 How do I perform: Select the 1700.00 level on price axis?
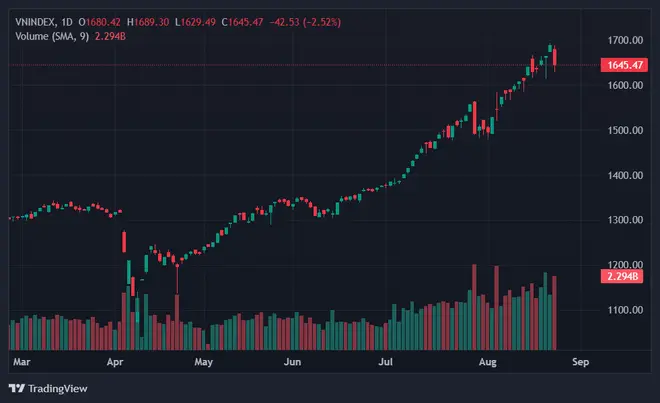click(x=622, y=40)
